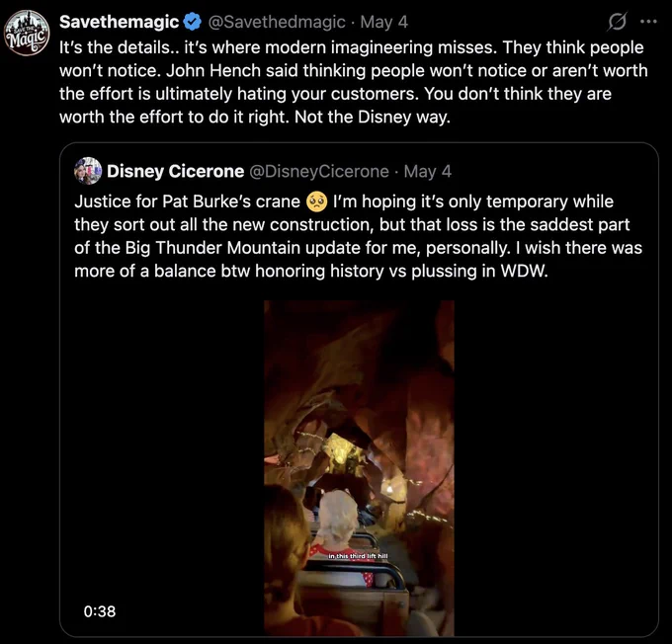
Task: Click the May 4 timestamp on main tweet
Action: [x=384, y=22]
